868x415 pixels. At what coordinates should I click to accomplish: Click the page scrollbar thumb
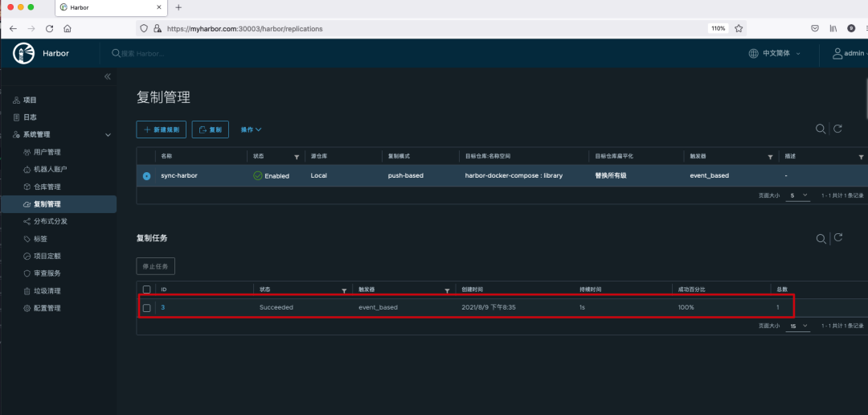pos(866,98)
